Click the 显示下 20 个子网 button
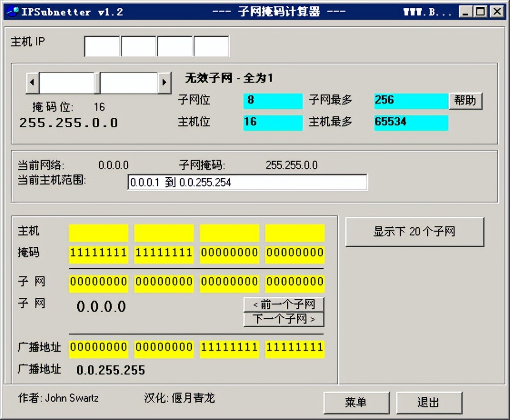 click(x=415, y=232)
